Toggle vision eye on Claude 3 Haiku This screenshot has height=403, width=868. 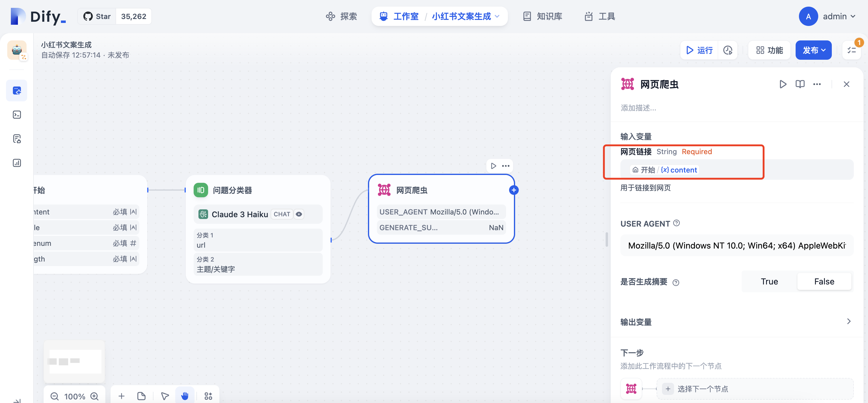299,214
